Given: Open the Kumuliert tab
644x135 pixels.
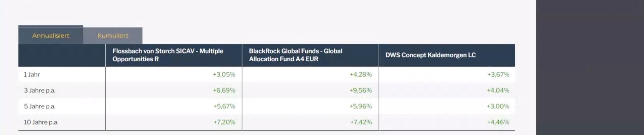Looking at the screenshot, I should click(x=113, y=36).
